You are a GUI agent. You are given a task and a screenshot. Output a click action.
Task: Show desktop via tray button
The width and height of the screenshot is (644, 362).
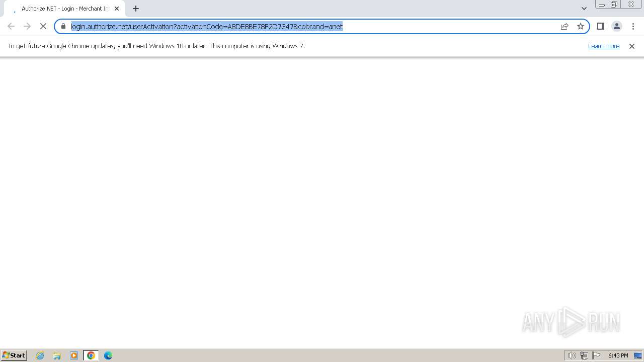click(638, 355)
